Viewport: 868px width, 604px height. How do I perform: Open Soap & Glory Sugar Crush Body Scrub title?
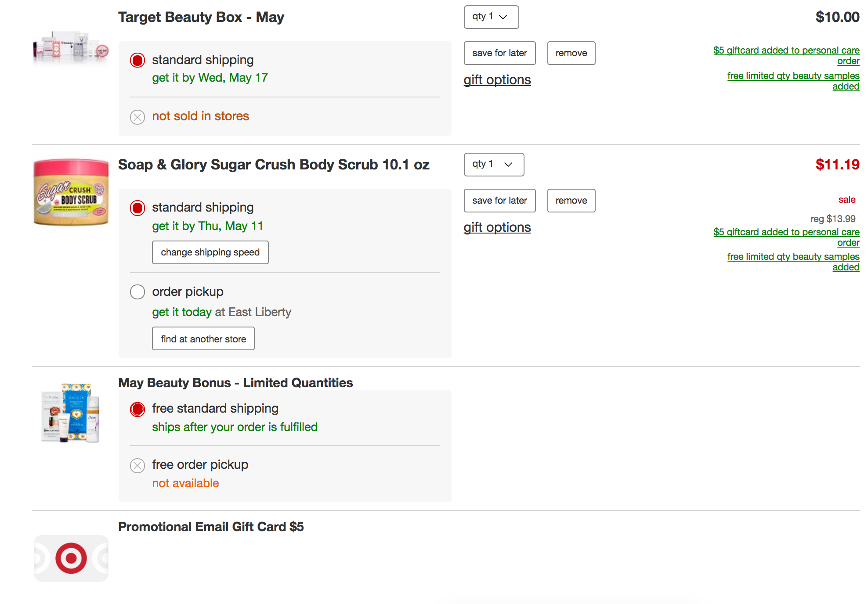pos(274,165)
